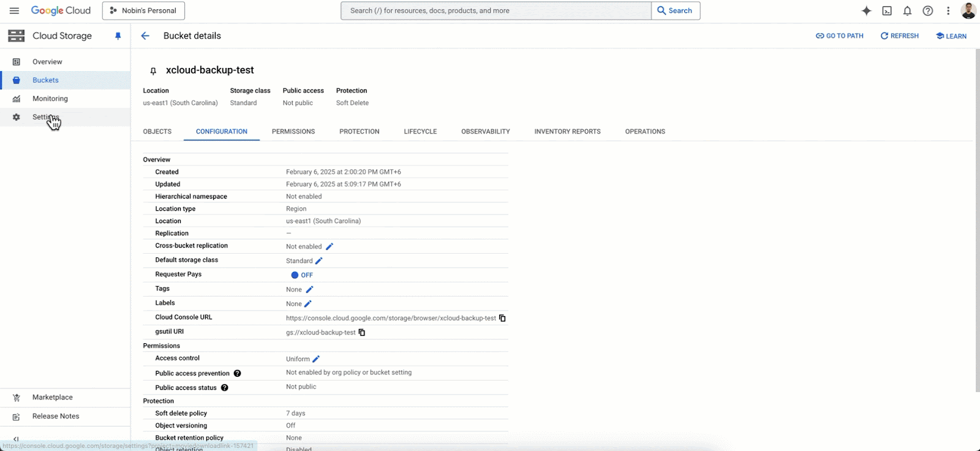Edit Access control pencil icon
Screen dimensions: 980x451
pos(316,359)
